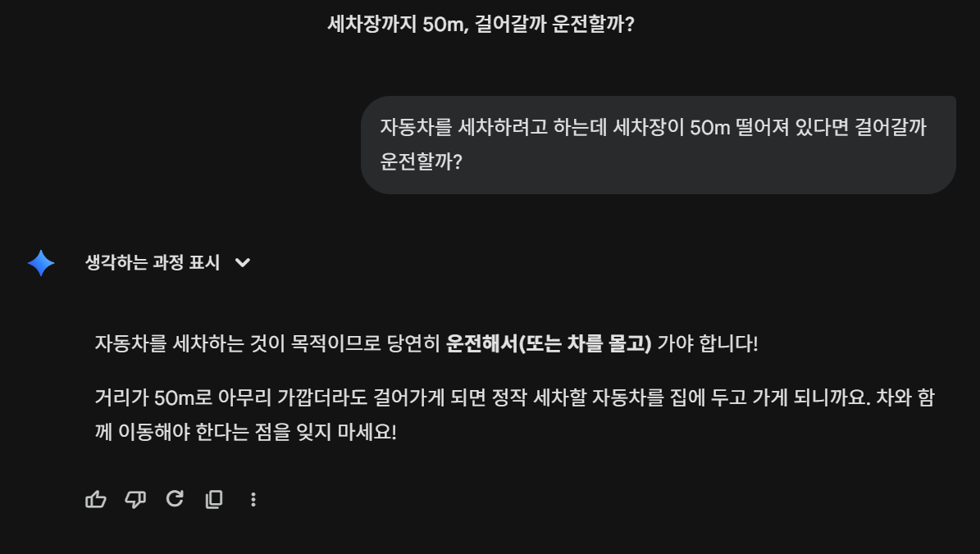Screen dimensions: 980x554
Task: Show thinking via 생각하는 과정 표시 label
Action: (153, 263)
